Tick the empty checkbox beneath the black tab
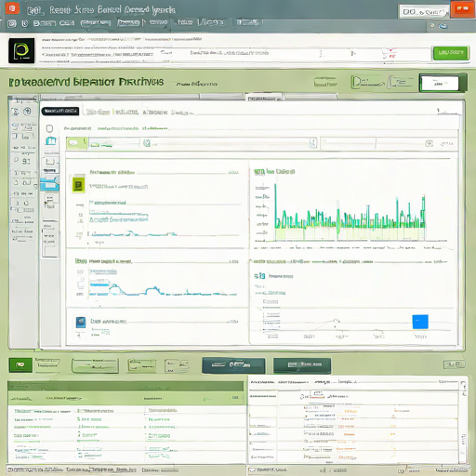 (49, 128)
